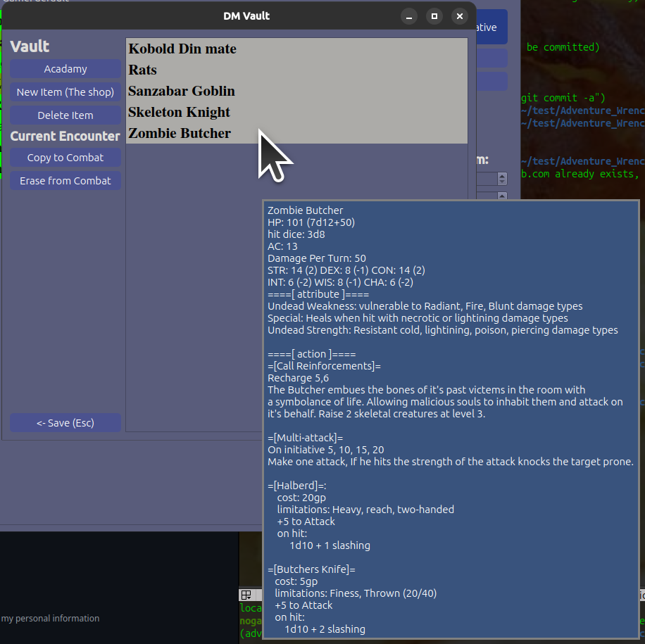Choose Sanzabar Goblin from the vault list

(182, 91)
